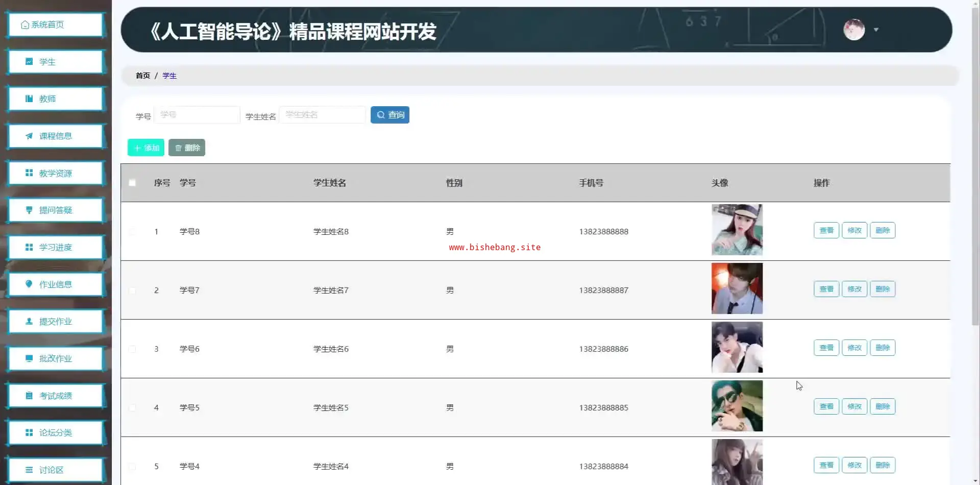Image resolution: width=980 pixels, height=485 pixels.
Task: Open the 作业信息 menu item
Action: point(56,284)
